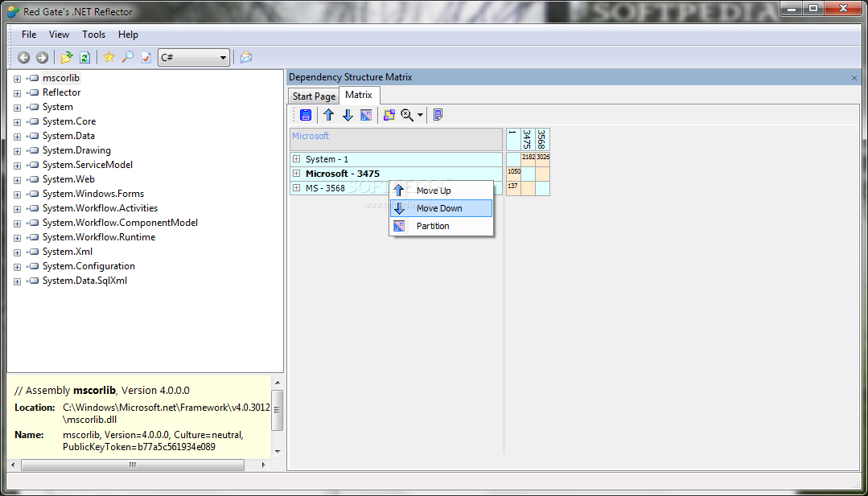Refresh the assembly list
868x496 pixels.
click(84, 58)
